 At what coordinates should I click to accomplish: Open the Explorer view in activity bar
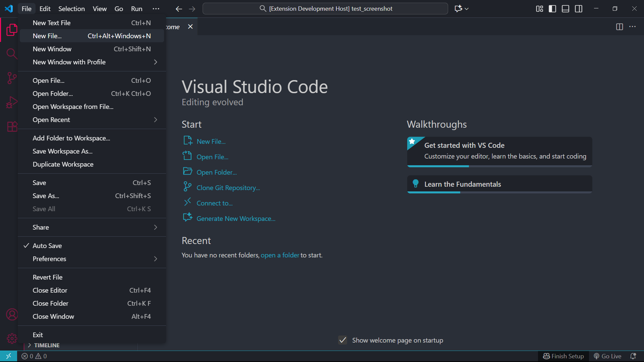point(12,30)
